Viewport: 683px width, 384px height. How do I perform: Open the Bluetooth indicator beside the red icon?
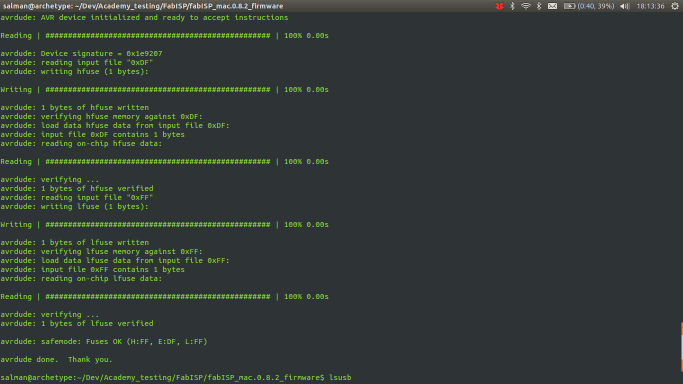point(512,6)
